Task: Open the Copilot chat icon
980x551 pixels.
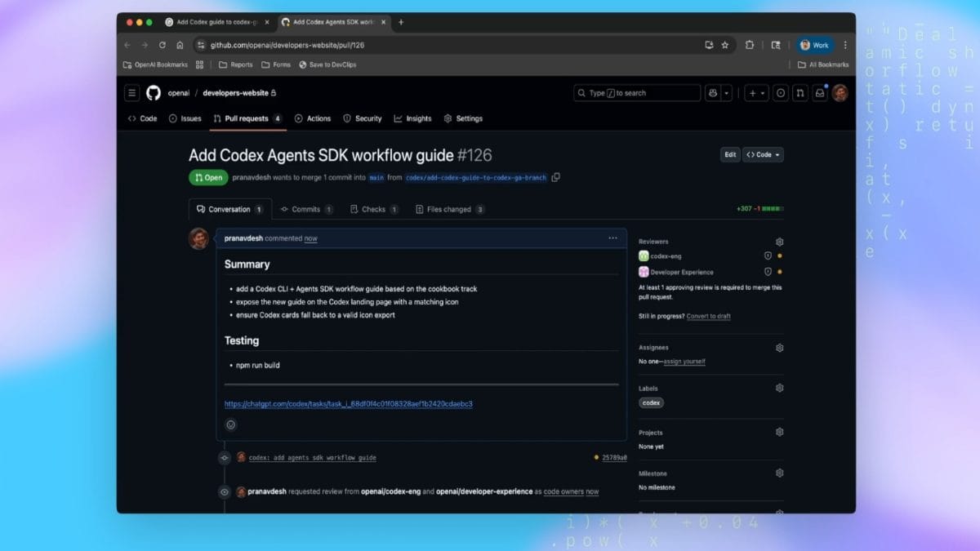Action: click(713, 93)
